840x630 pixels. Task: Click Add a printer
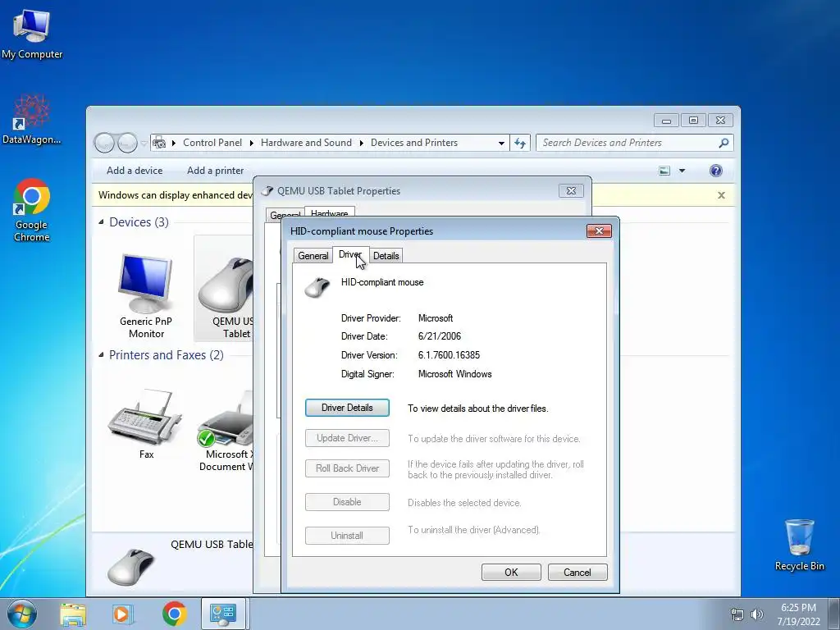216,171
